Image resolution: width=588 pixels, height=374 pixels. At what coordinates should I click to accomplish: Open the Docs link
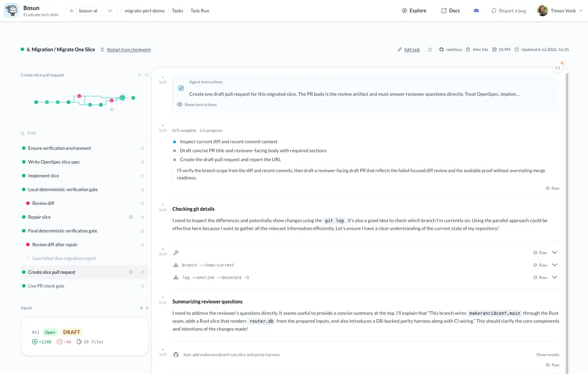coord(451,11)
